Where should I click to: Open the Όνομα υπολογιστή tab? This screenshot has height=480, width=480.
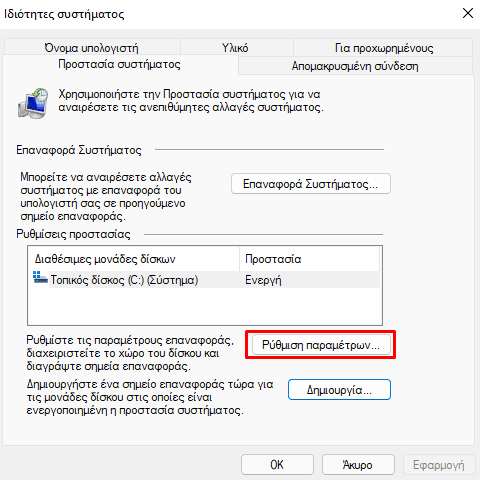pyautogui.click(x=92, y=48)
